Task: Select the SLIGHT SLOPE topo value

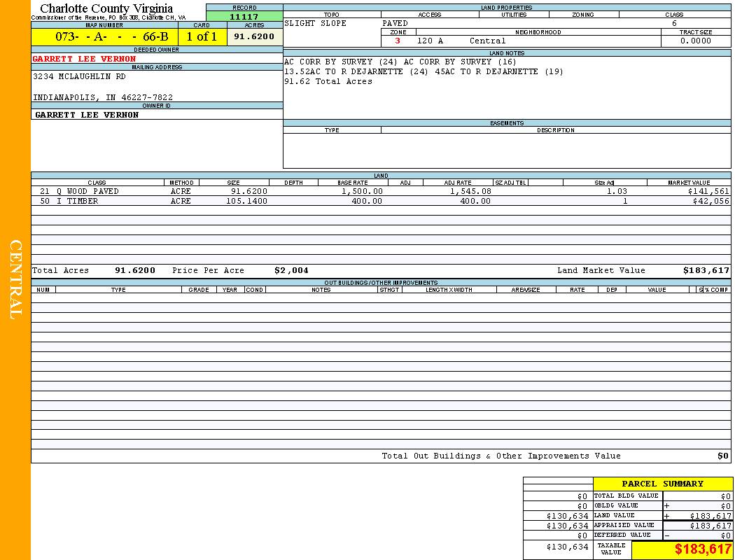Action: point(315,23)
